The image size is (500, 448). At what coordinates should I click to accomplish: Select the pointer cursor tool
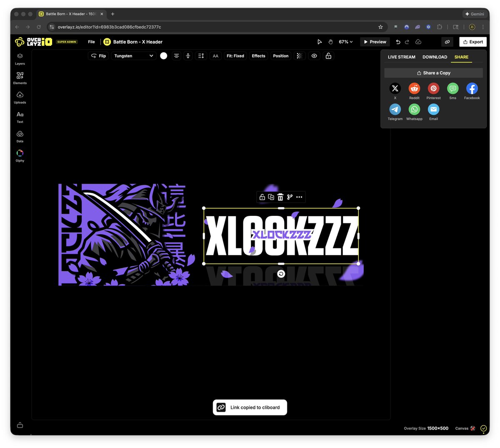[x=320, y=42]
